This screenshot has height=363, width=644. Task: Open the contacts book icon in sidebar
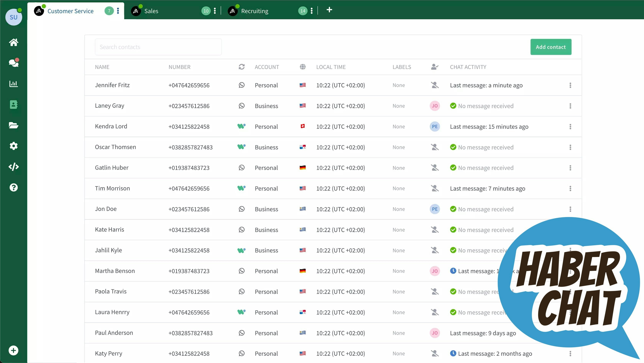(13, 105)
